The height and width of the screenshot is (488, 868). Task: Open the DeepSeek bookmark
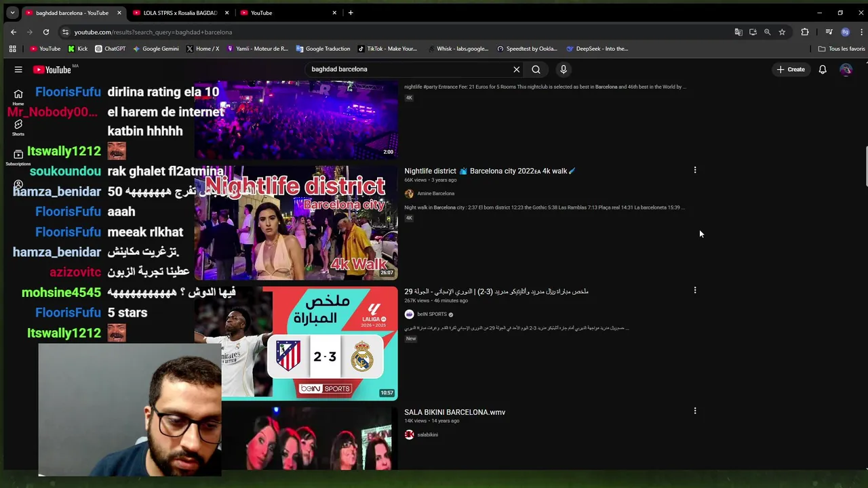(x=597, y=49)
